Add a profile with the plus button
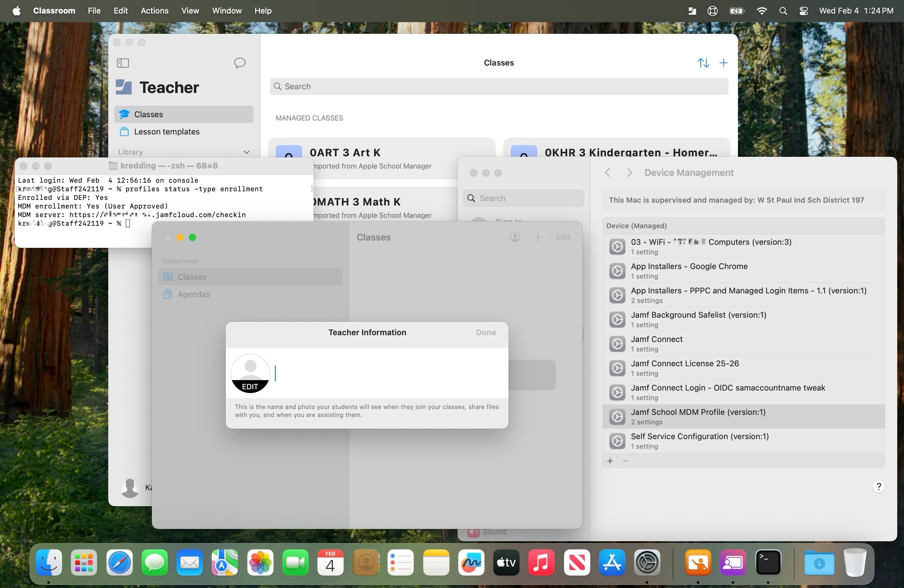The height and width of the screenshot is (588, 904). click(x=610, y=461)
